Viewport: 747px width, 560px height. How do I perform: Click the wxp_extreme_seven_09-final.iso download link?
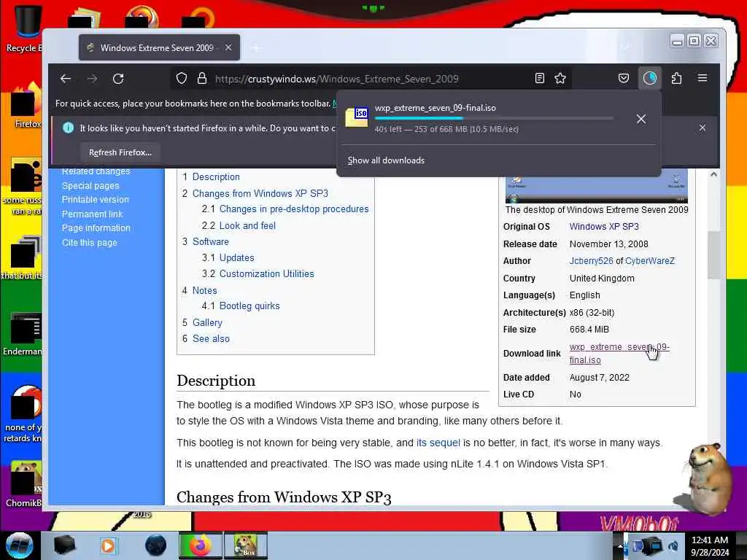(619, 354)
